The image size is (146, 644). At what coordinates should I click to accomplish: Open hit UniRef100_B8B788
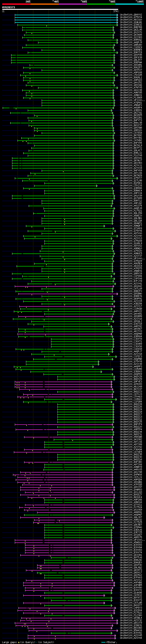[x=131, y=27]
